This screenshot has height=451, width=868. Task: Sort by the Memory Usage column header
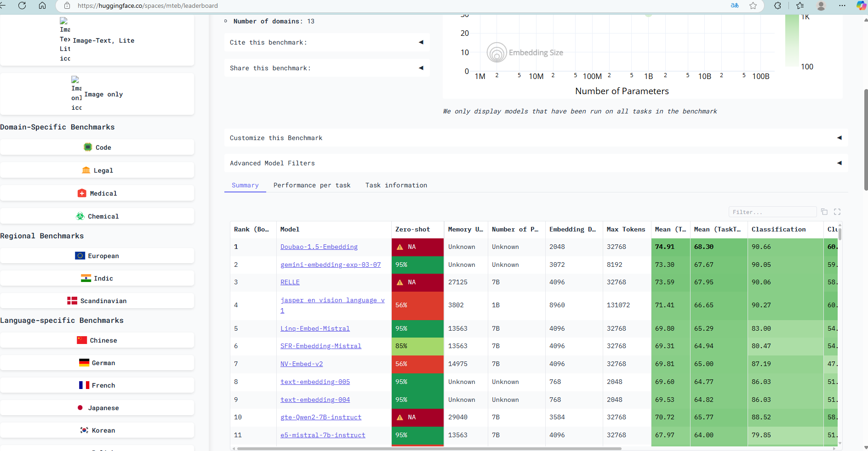click(x=466, y=229)
